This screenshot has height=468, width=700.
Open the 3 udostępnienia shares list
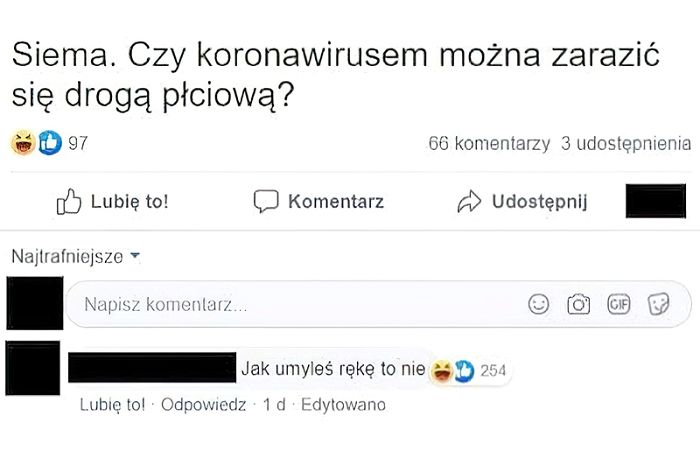click(x=626, y=143)
